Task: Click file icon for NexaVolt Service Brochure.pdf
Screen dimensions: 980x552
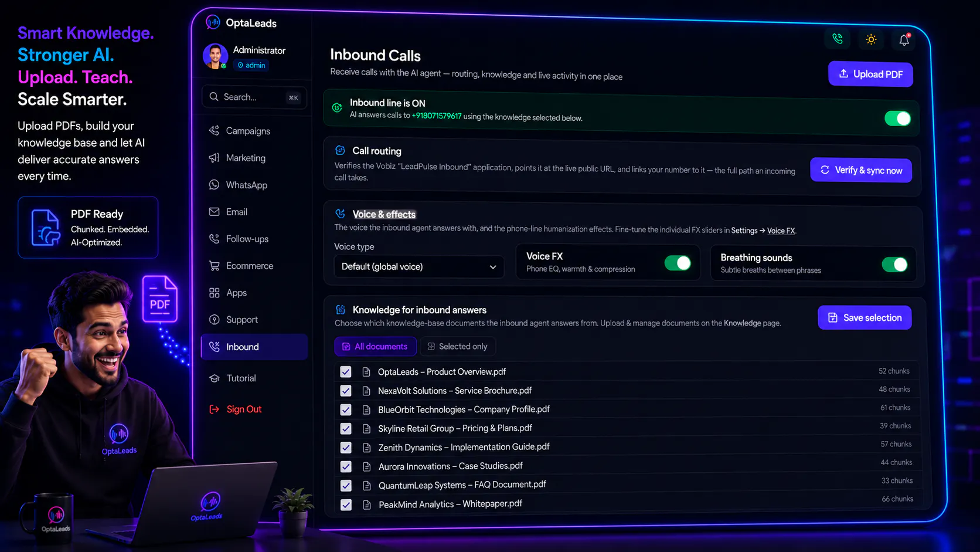Action: [366, 390]
